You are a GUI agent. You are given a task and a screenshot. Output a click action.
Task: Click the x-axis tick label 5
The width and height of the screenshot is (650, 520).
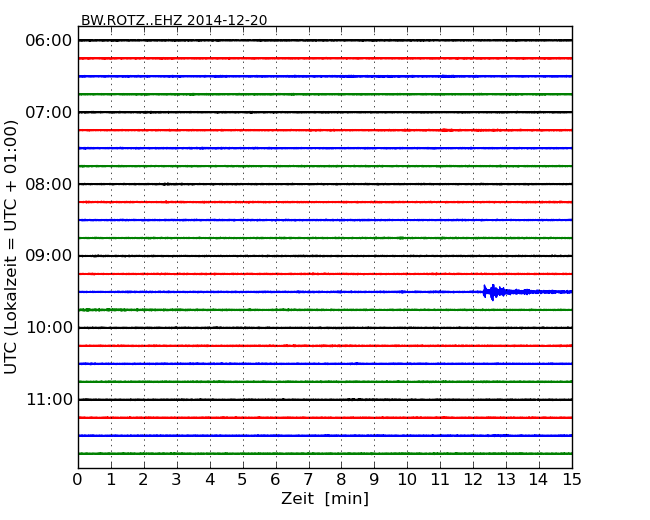[x=243, y=479]
